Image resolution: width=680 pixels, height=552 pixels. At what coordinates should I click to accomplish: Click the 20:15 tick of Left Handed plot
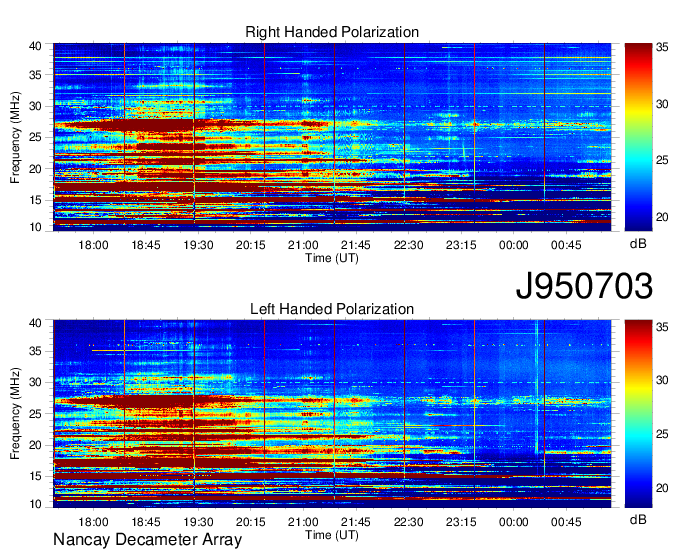[x=251, y=522]
